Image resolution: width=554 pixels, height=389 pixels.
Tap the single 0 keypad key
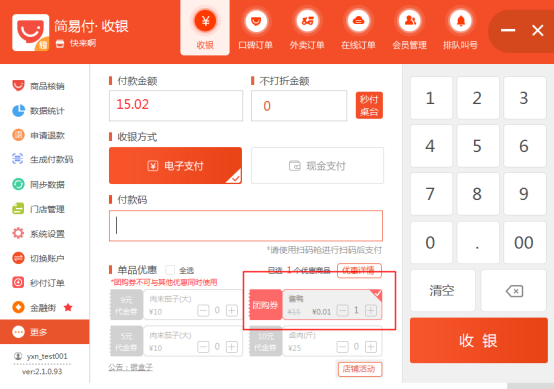(x=431, y=242)
